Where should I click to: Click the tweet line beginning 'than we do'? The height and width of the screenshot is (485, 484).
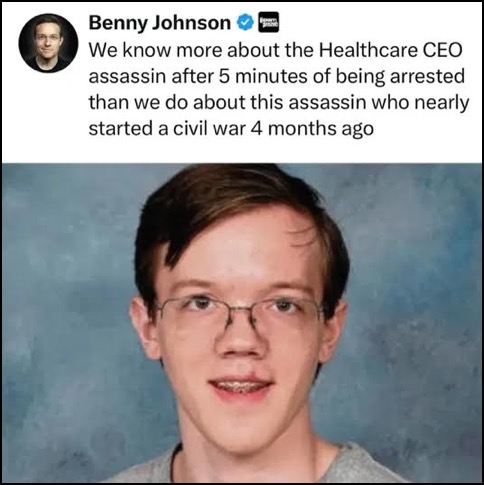coord(279,103)
